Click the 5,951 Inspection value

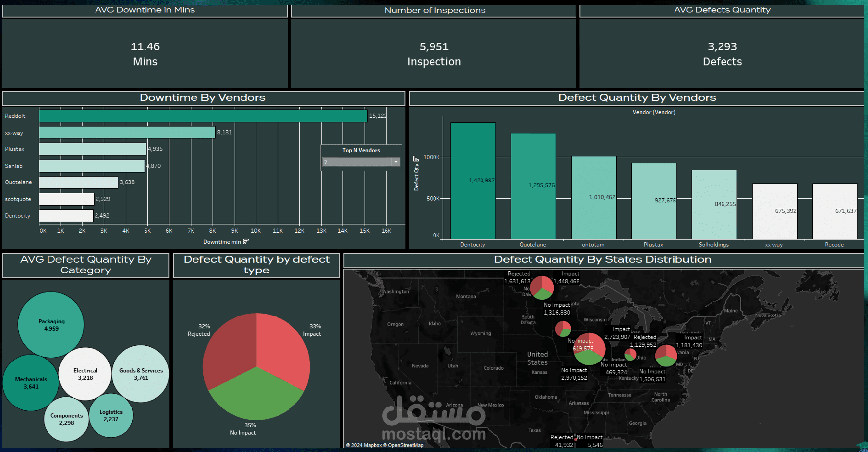434,54
